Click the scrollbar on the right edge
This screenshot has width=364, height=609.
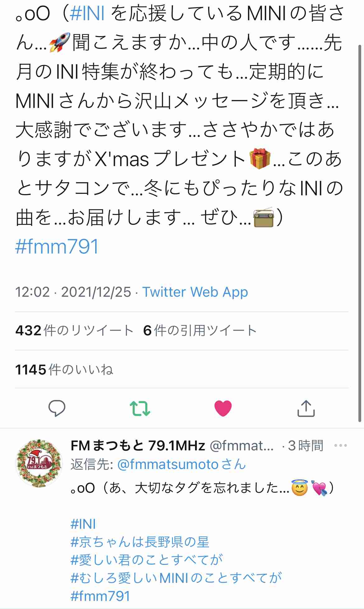[x=360, y=233]
